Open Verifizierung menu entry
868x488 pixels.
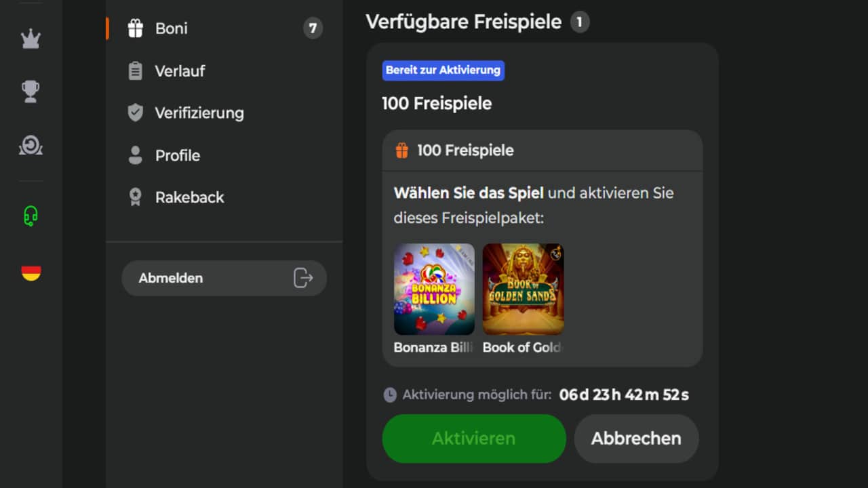coord(199,113)
